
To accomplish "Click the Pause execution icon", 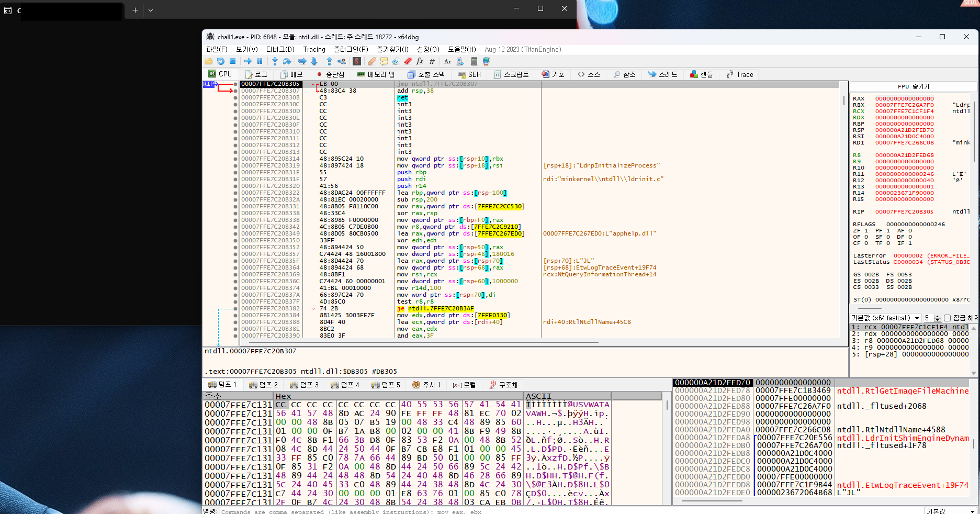I will (260, 61).
